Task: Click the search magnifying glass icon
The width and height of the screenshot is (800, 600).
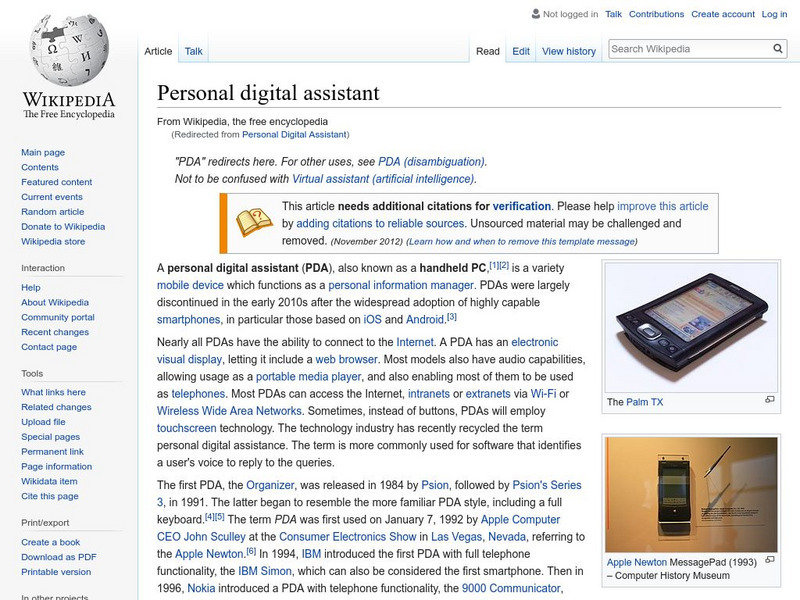Action: (778, 48)
